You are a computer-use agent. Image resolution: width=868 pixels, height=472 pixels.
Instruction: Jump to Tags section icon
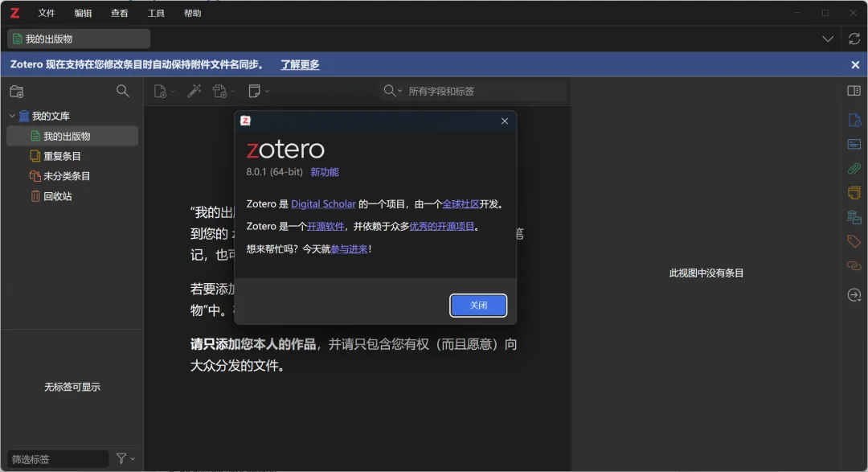click(854, 241)
